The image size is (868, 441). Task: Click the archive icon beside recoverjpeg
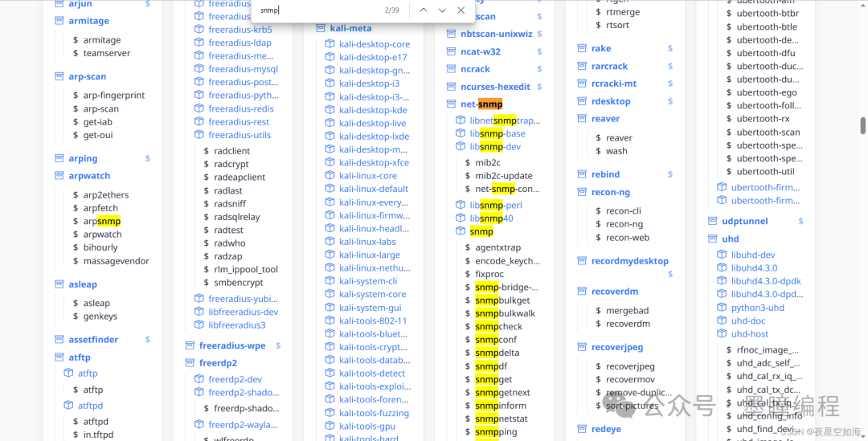tap(582, 347)
